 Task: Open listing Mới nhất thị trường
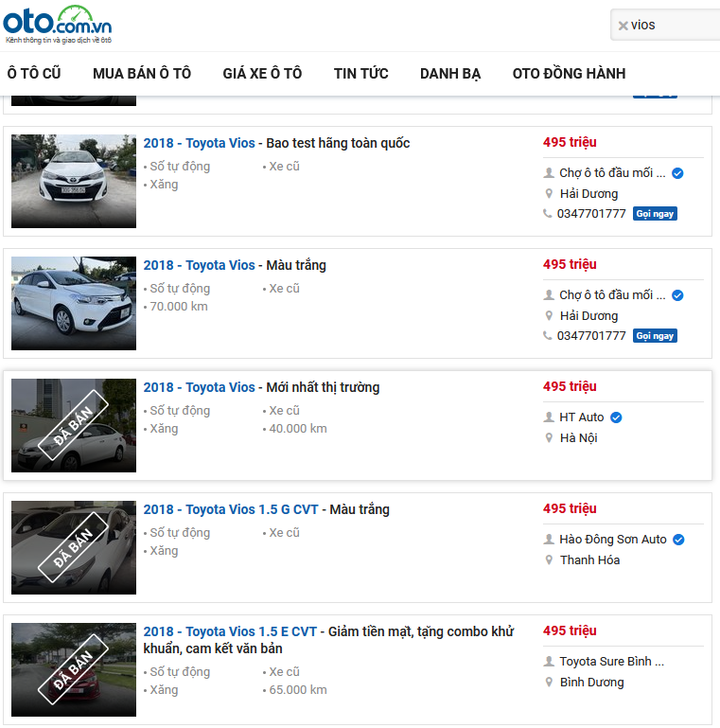261,387
